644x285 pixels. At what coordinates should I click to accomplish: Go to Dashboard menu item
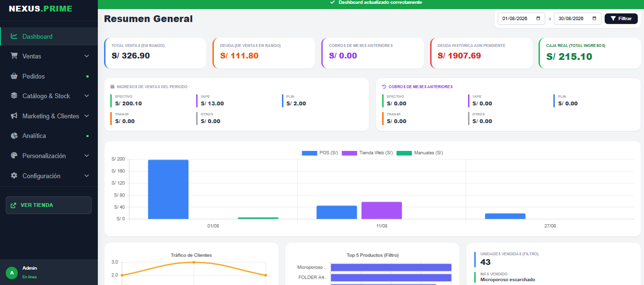click(49, 36)
